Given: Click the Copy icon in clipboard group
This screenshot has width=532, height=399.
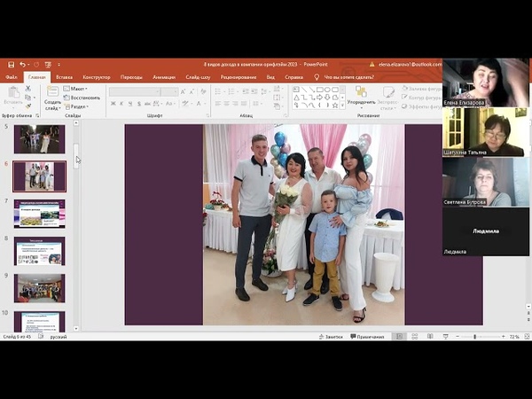Looking at the screenshot, I should (x=28, y=98).
